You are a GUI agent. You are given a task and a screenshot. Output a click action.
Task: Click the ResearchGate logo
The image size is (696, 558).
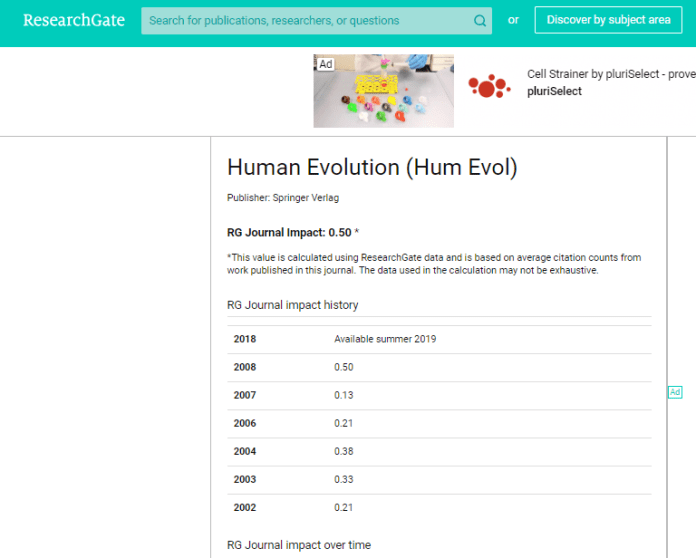[x=70, y=20]
